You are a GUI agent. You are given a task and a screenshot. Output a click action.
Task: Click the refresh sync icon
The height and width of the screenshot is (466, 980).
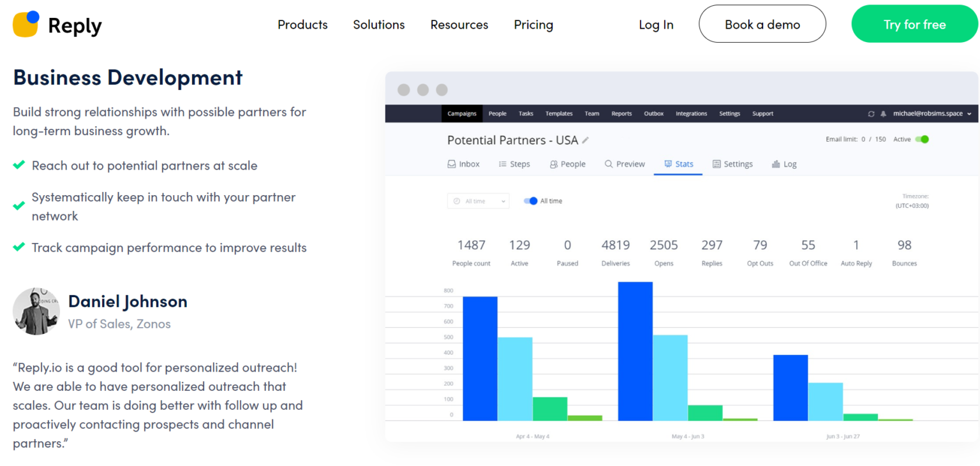[872, 113]
